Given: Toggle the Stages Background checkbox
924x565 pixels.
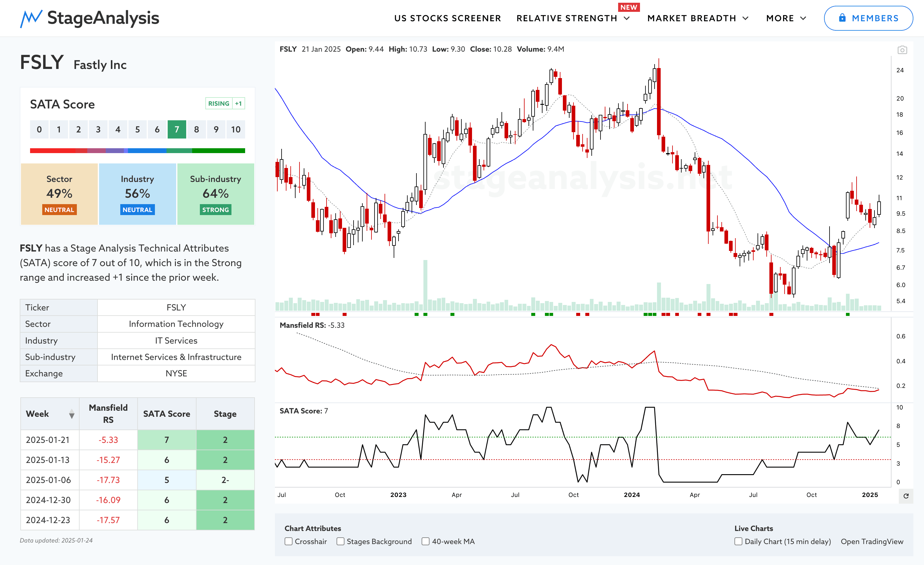Looking at the screenshot, I should pyautogui.click(x=340, y=541).
